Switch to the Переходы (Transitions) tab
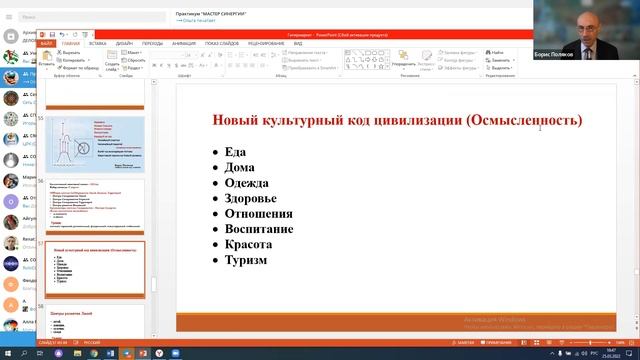640x360 pixels. pyautogui.click(x=152, y=43)
